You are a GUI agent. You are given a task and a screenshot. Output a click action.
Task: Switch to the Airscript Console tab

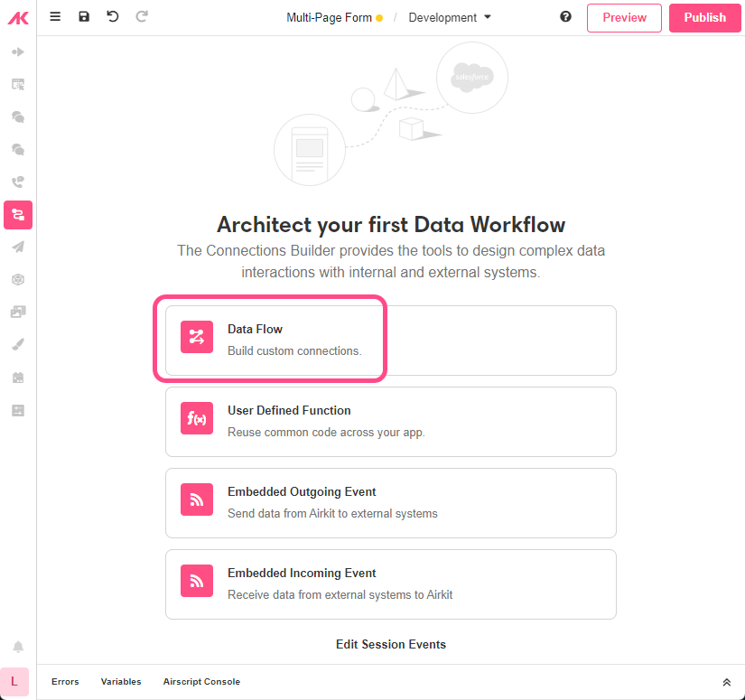pos(201,681)
